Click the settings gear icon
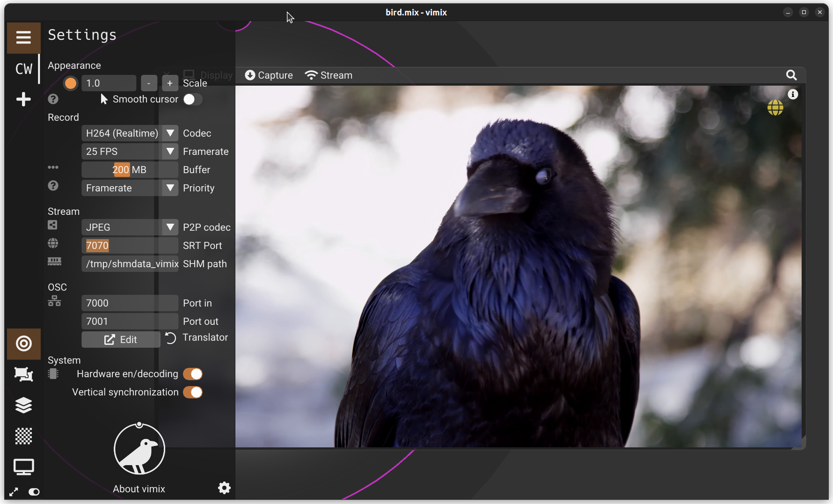 pos(224,488)
